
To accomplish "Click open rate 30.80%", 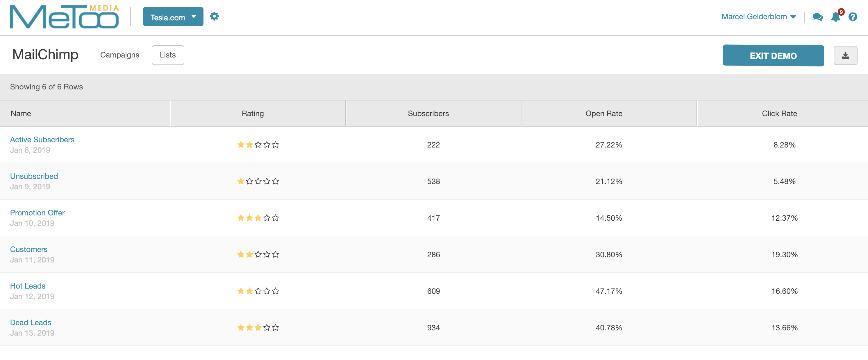I will (609, 255).
